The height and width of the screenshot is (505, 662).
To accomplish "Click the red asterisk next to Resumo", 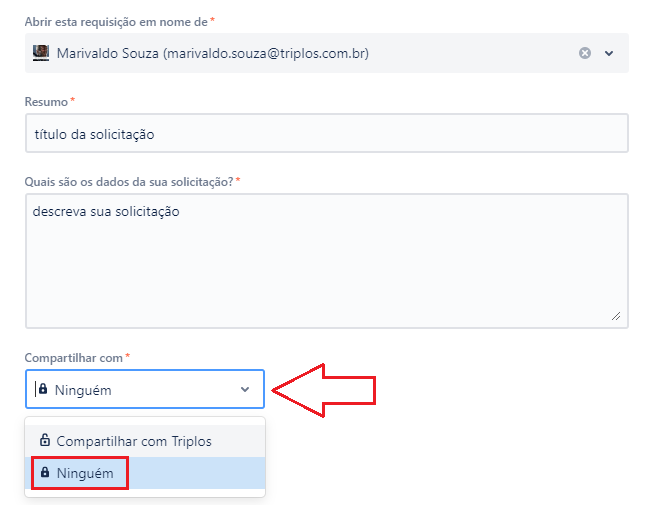I will (73, 100).
